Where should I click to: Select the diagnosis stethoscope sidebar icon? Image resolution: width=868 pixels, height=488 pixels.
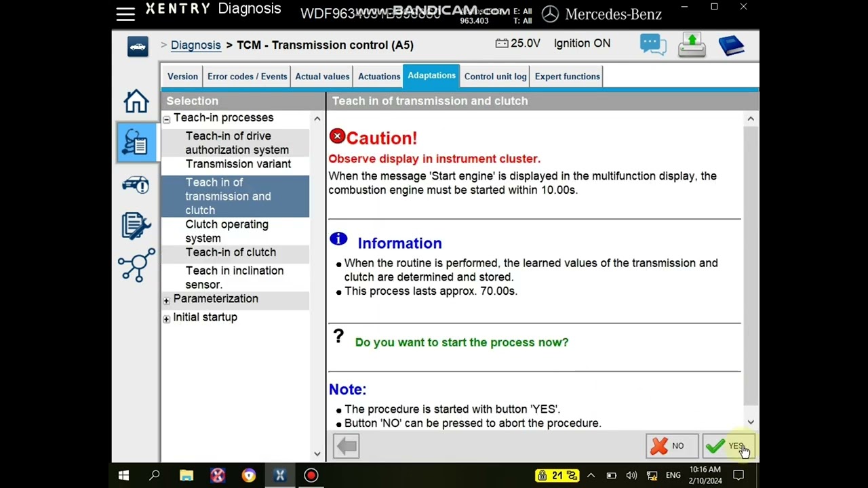pos(136,143)
